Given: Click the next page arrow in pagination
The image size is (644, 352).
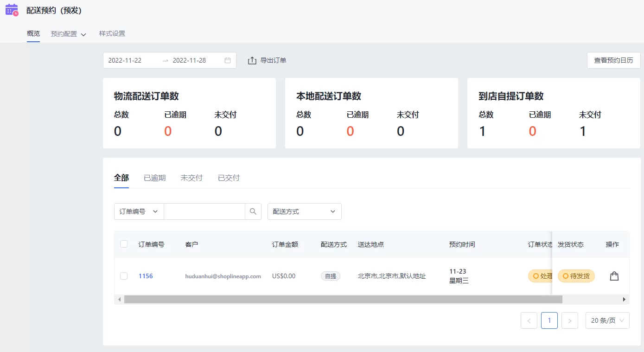Looking at the screenshot, I should (569, 320).
